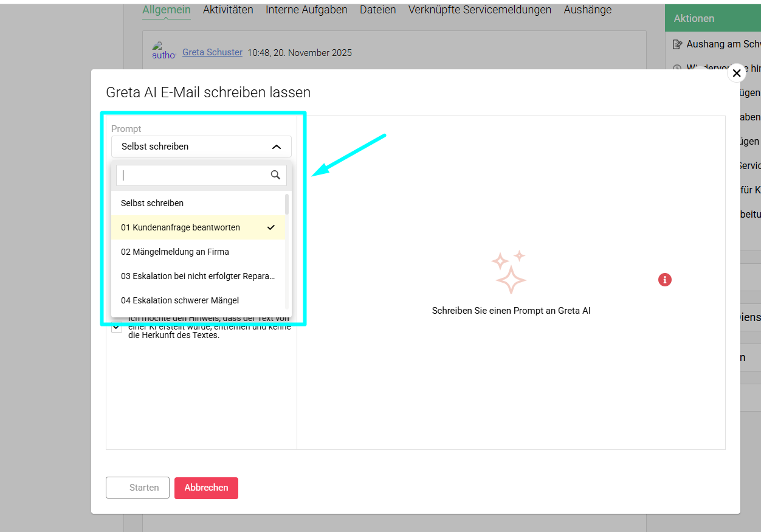Choose '03 Eskalation bei nicht erfolgter Repara...'
Screen dimensions: 761x532
198,276
